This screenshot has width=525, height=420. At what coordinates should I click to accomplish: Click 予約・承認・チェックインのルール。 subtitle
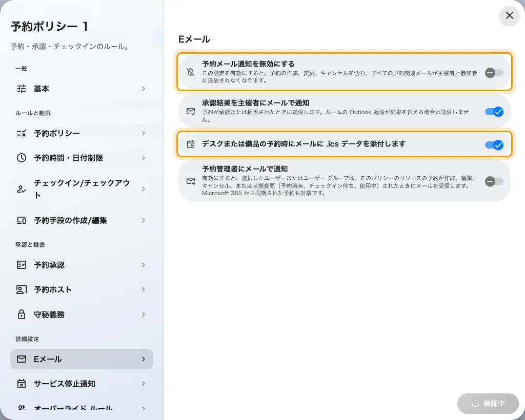tap(70, 47)
